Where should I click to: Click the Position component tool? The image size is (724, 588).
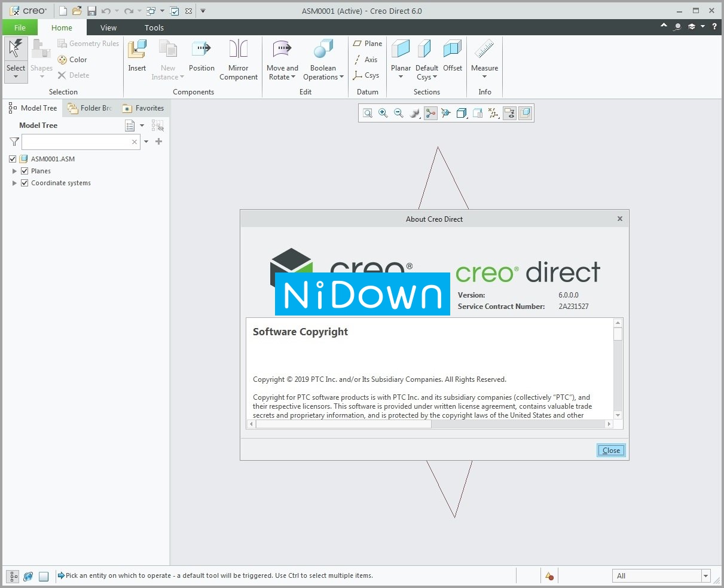coord(201,56)
